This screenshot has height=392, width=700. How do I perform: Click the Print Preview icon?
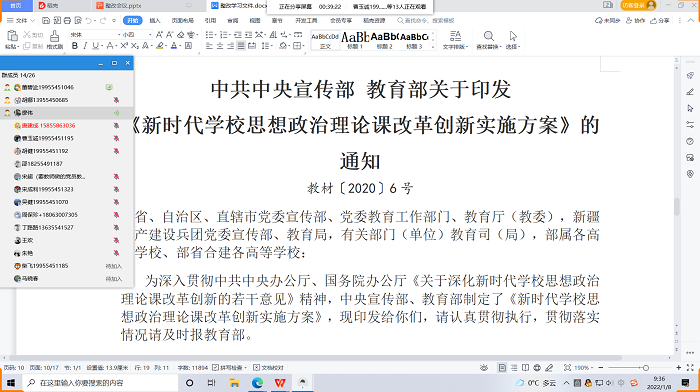tap(78, 21)
